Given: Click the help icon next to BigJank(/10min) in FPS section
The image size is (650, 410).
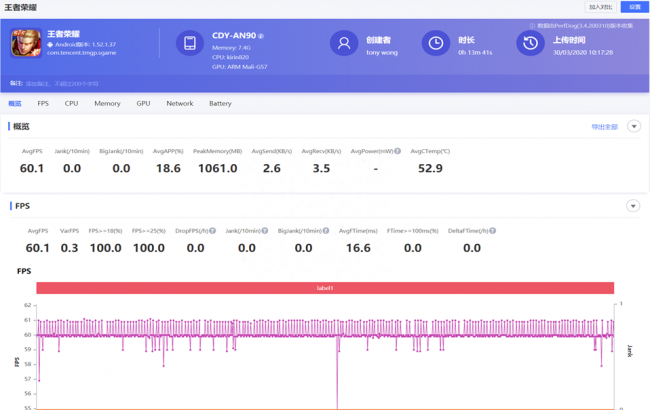Looking at the screenshot, I should point(326,230).
